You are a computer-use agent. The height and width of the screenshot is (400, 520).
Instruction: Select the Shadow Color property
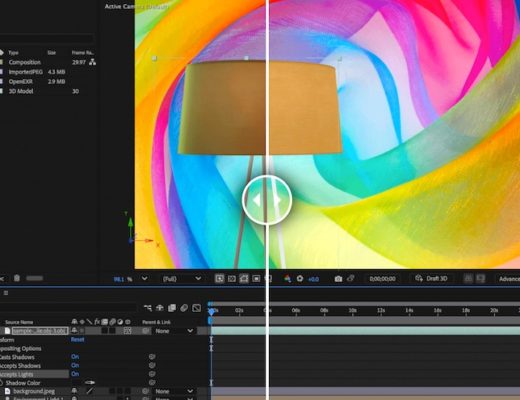click(x=23, y=383)
